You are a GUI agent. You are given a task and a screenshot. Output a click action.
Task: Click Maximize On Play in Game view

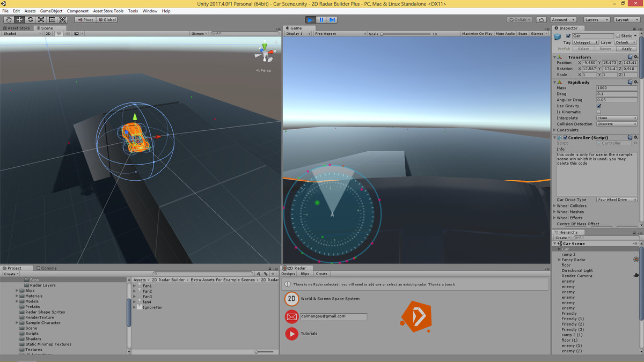point(477,33)
